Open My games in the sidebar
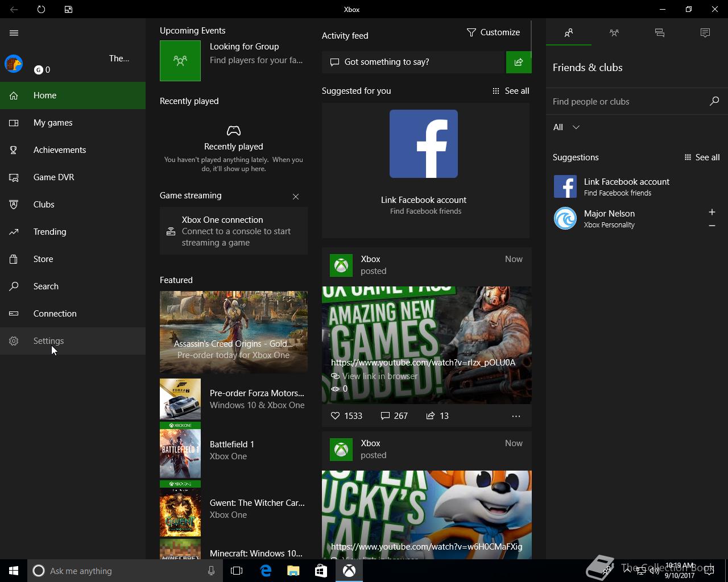The image size is (728, 582). click(73, 123)
